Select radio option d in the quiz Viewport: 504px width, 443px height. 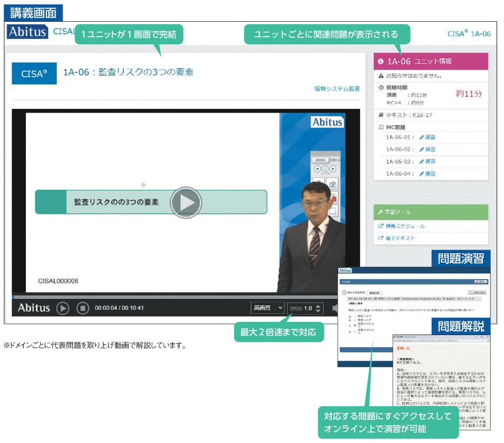point(356,331)
